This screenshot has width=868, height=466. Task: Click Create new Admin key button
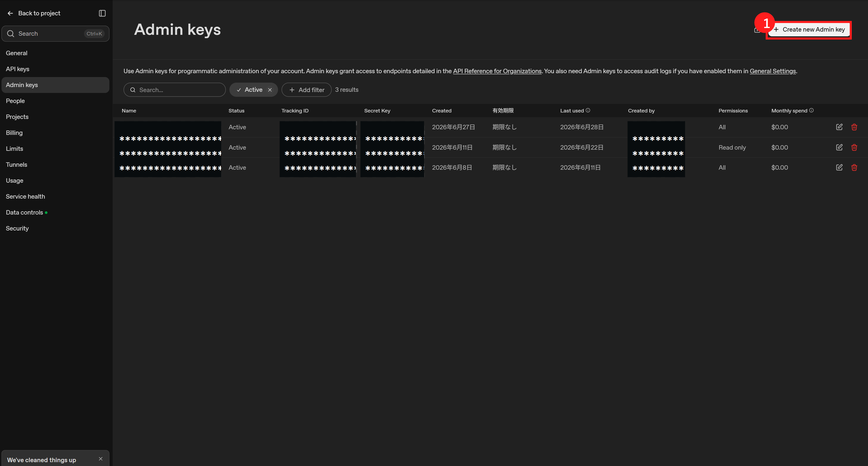[809, 30]
